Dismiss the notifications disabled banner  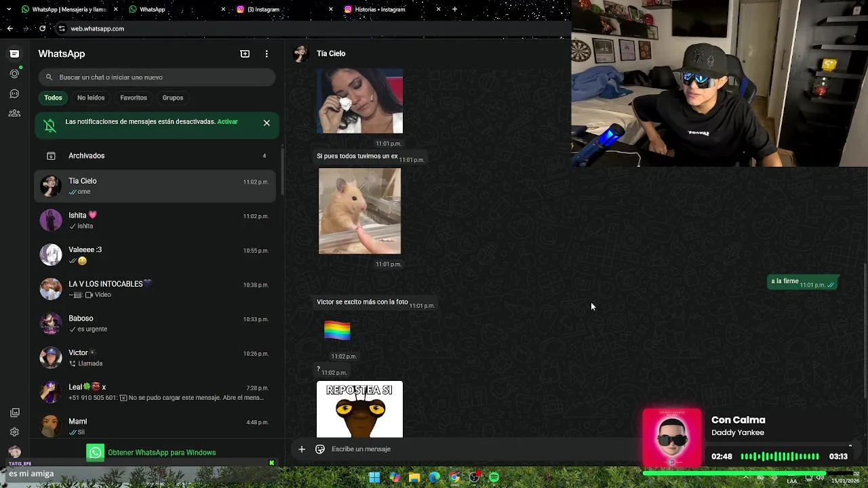267,123
